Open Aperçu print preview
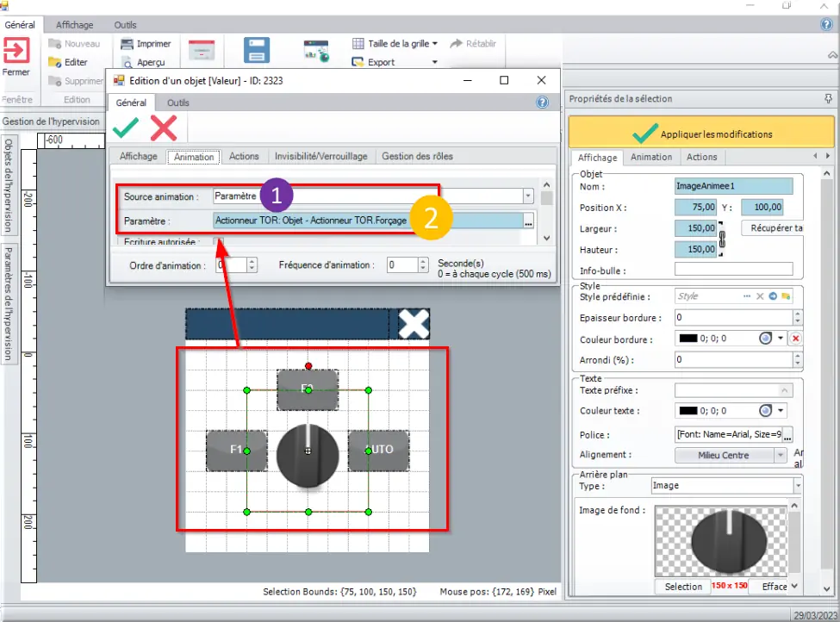The height and width of the screenshot is (622, 840). pyautogui.click(x=144, y=62)
